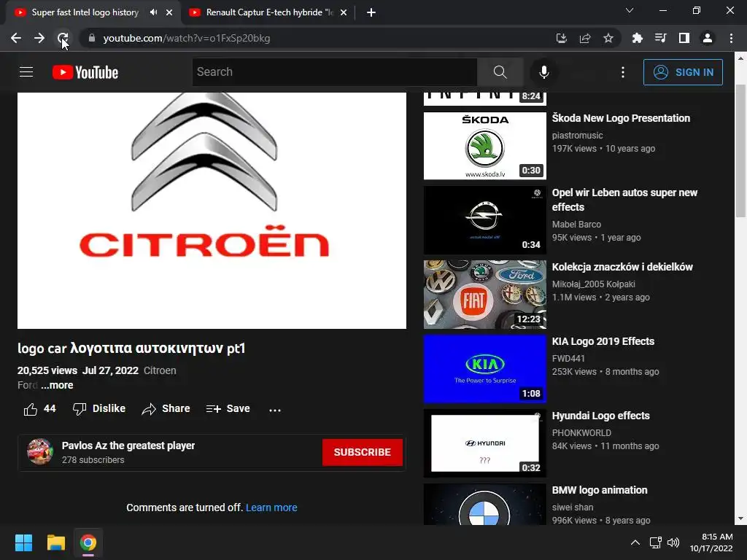Open Pavlos Az channel avatar
Viewport: 747px width, 560px height.
40,451
